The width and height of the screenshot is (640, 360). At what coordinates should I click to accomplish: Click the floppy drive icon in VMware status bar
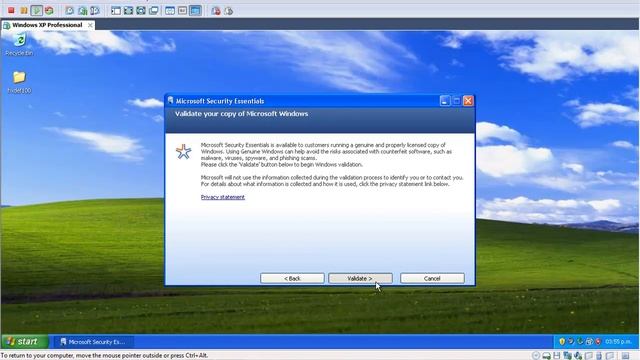tap(557, 356)
